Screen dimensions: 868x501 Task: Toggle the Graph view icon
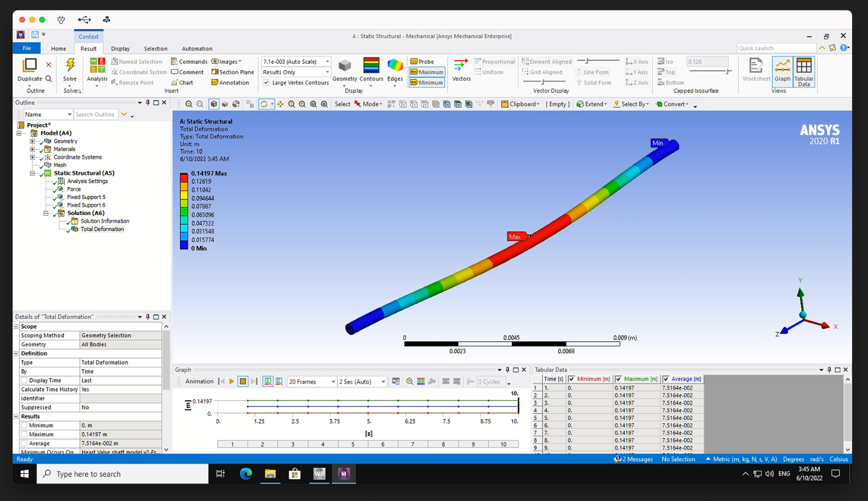click(782, 71)
